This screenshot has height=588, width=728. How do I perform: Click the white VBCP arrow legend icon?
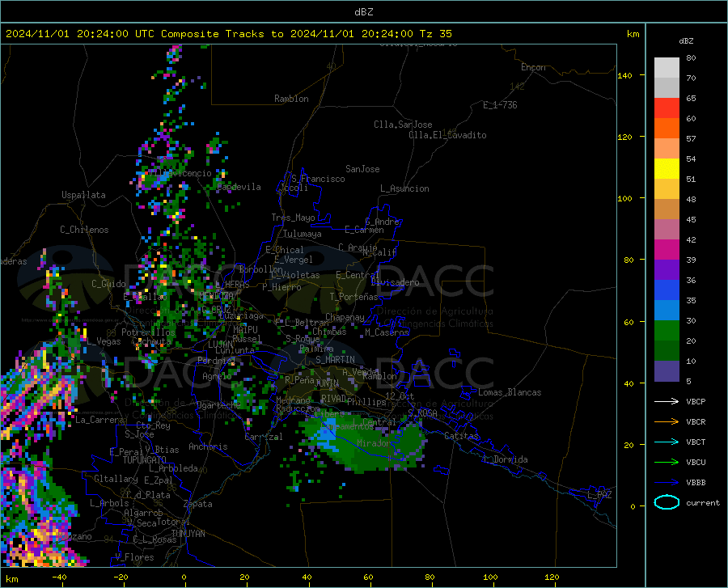point(667,401)
